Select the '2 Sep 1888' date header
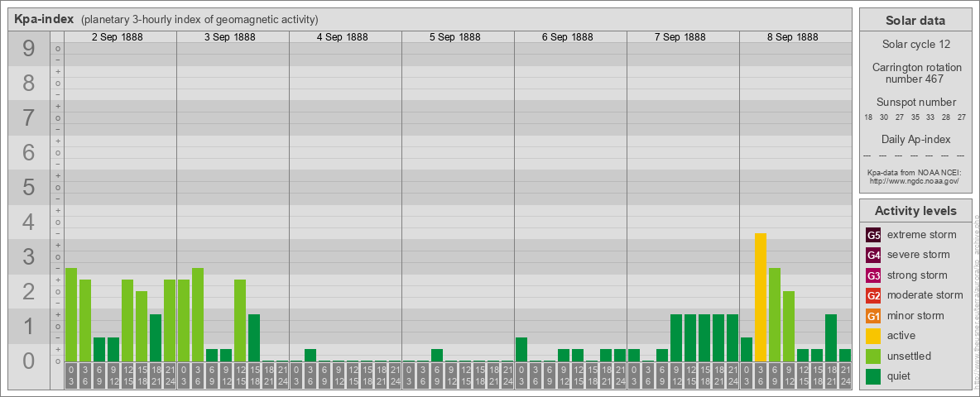Screen dimensions: 980x397 pyautogui.click(x=117, y=37)
